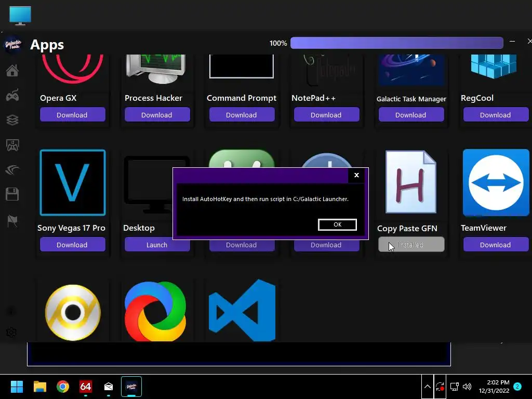Open the Nvidia GeForce sidebar section
The width and height of the screenshot is (532, 399).
(x=12, y=169)
